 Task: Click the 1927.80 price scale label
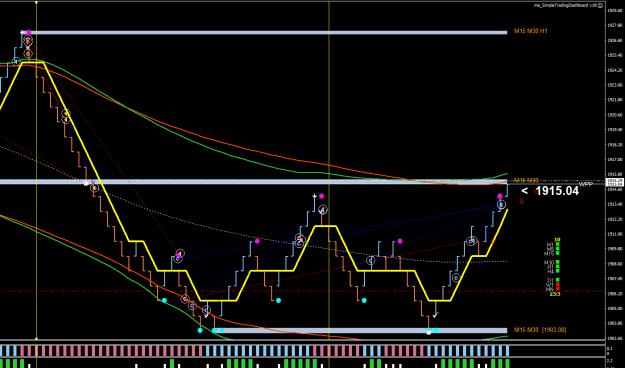tap(615, 25)
